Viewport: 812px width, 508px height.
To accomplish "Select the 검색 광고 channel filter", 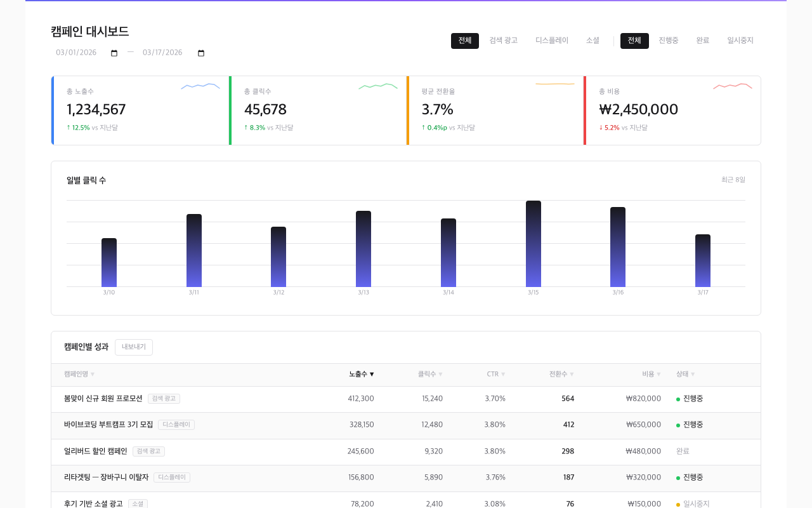I will (x=503, y=41).
